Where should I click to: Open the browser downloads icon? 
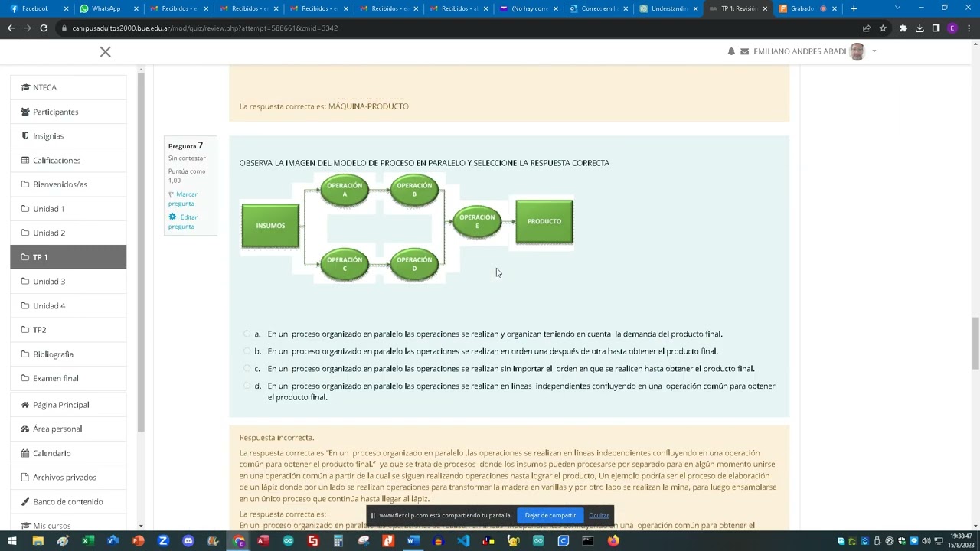[920, 28]
